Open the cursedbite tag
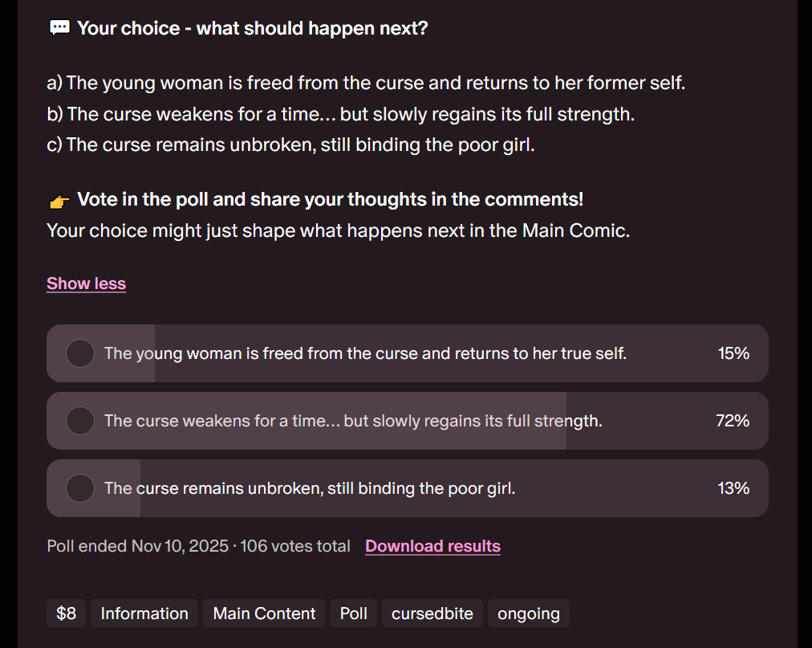This screenshot has width=812, height=648. [x=432, y=613]
